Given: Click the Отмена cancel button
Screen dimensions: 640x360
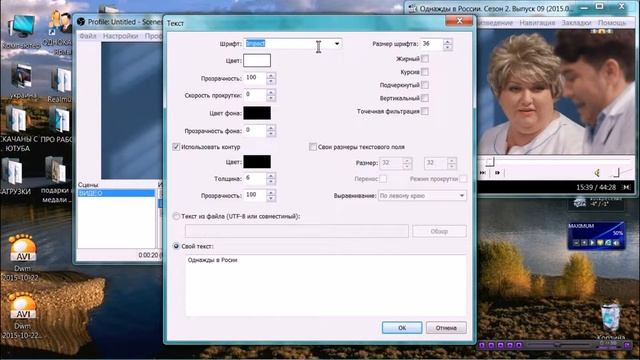Looking at the screenshot, I should coord(446,328).
